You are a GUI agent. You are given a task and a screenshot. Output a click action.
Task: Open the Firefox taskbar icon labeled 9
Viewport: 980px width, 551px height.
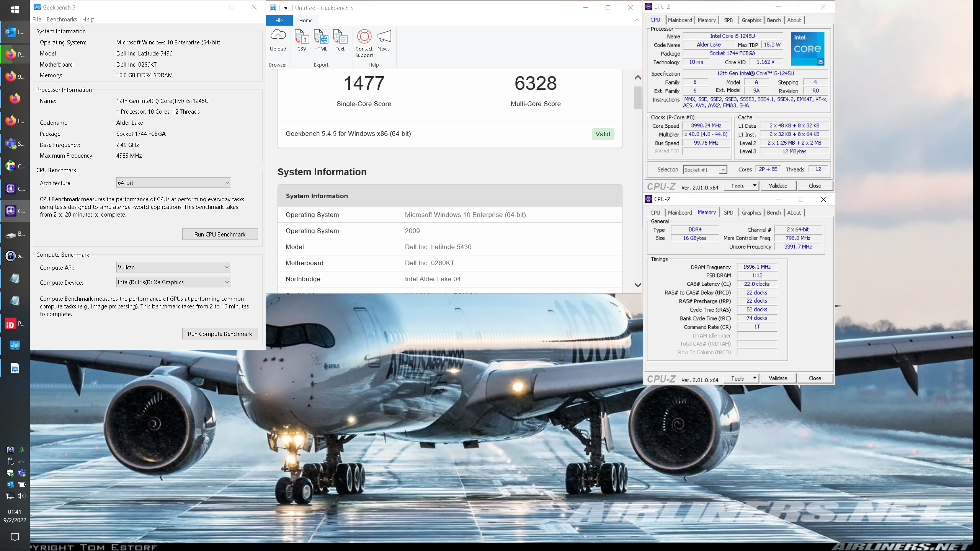[x=15, y=77]
